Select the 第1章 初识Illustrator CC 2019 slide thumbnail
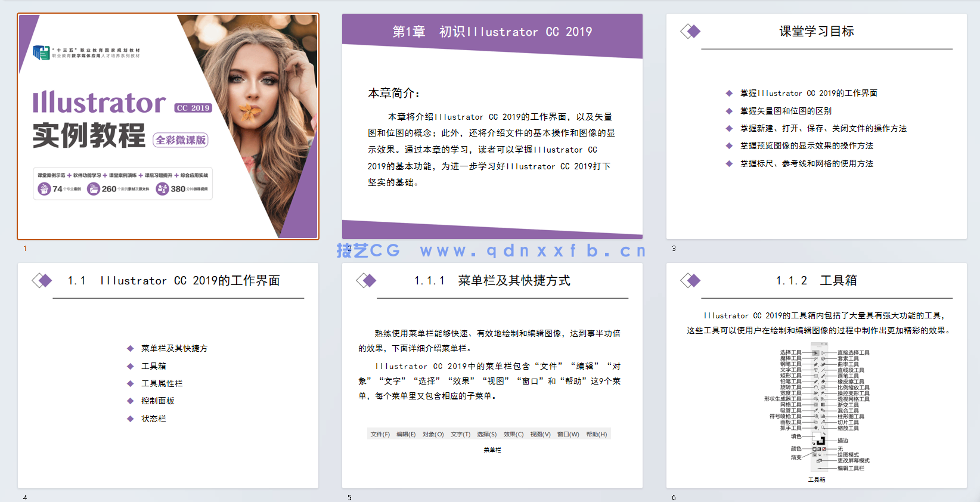 coord(492,126)
